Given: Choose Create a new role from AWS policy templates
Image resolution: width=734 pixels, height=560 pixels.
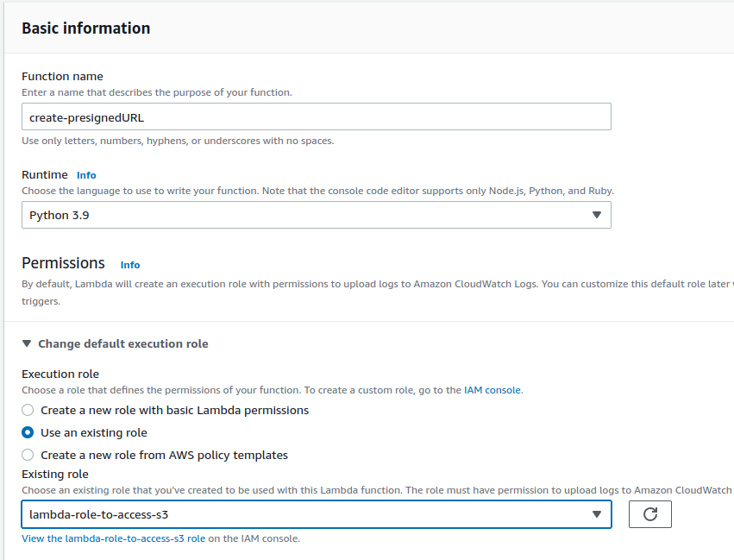Looking at the screenshot, I should (28, 455).
